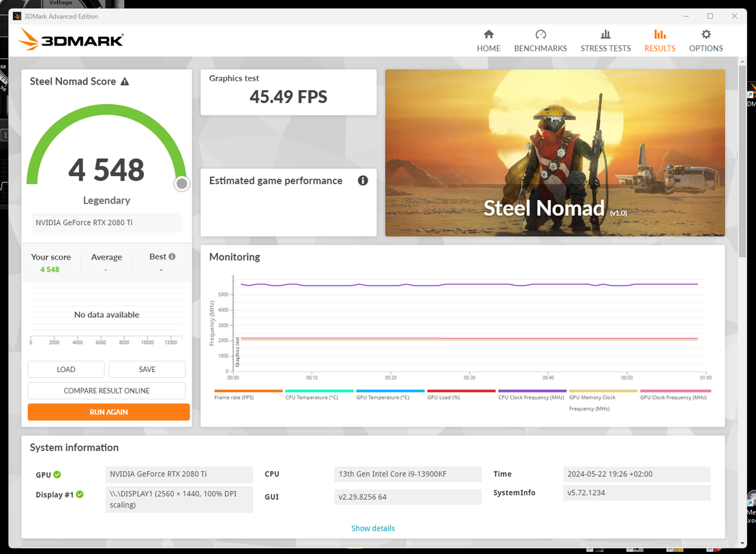Image resolution: width=756 pixels, height=554 pixels.
Task: Open the Show details link
Action: [x=372, y=528]
